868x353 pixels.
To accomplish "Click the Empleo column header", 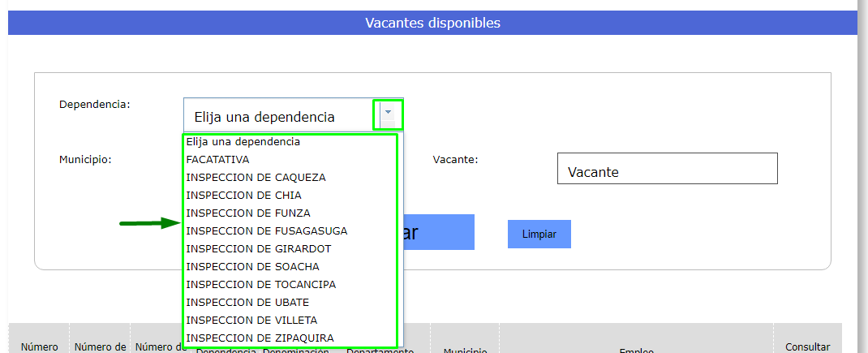I will [636, 350].
